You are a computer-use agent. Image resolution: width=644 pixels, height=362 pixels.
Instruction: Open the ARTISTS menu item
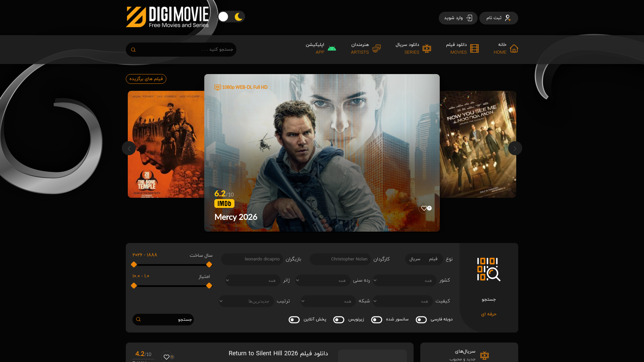click(x=360, y=49)
